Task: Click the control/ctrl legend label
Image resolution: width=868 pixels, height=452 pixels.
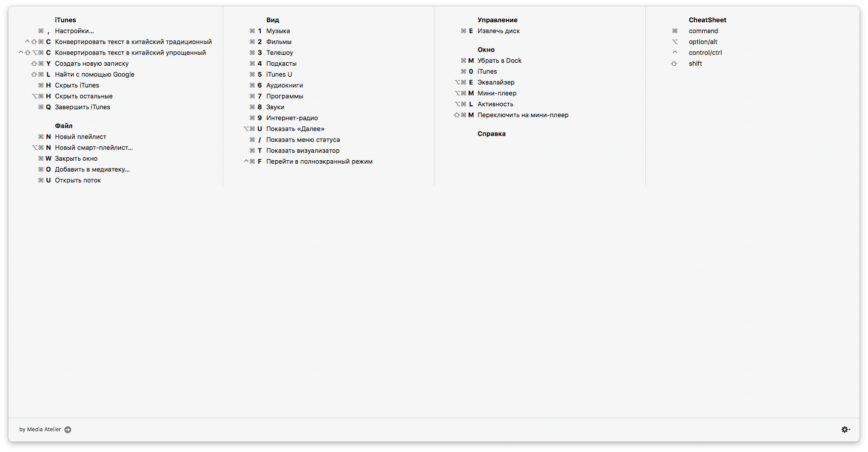Action: point(705,53)
